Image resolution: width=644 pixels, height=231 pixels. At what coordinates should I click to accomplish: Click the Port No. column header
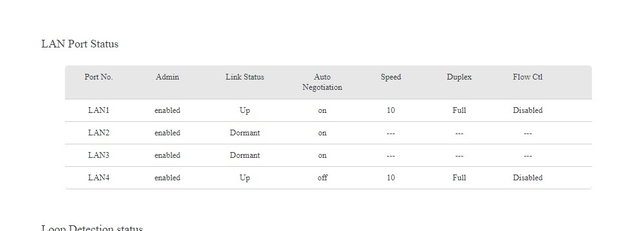pos(98,77)
